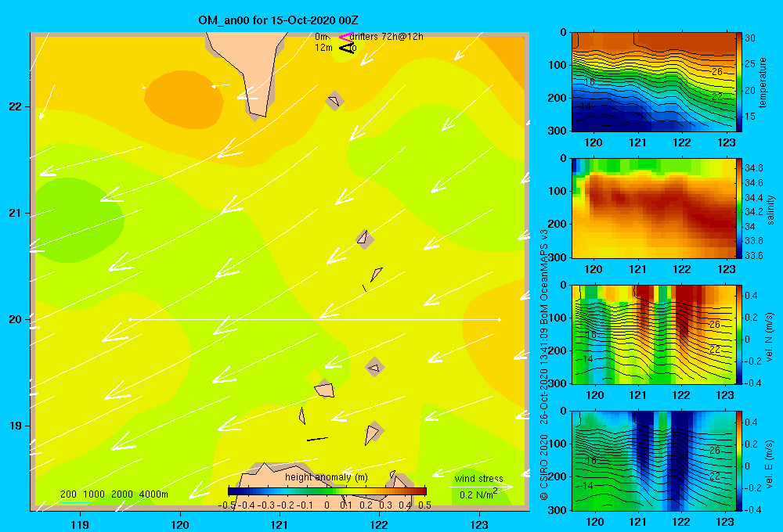Select the wind stress reference arrow
The height and width of the screenshot is (532, 783).
481,487
